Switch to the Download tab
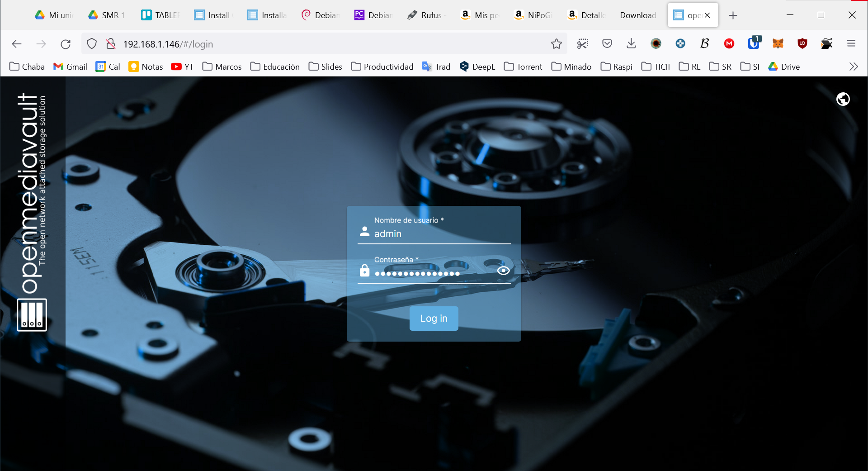868x471 pixels. [638, 15]
